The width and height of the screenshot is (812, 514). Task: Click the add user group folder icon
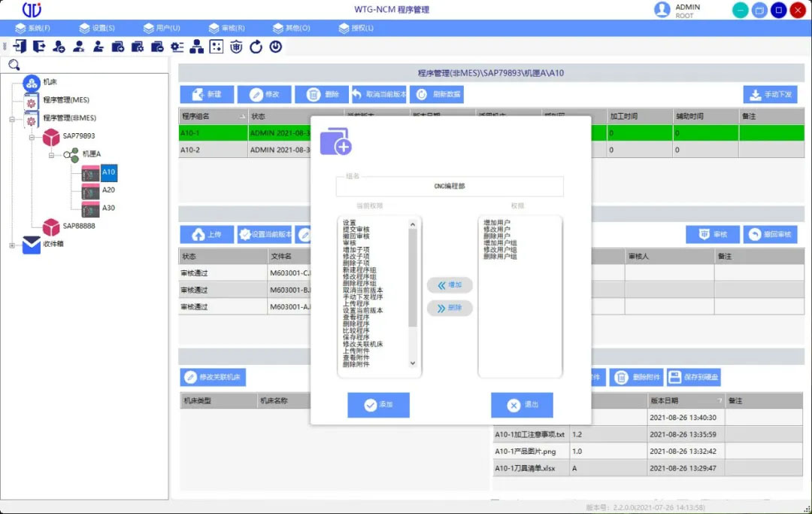(x=118, y=47)
